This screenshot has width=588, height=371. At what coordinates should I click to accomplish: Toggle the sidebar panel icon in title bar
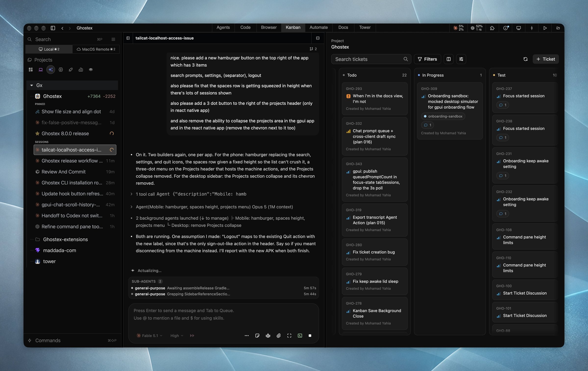(53, 28)
